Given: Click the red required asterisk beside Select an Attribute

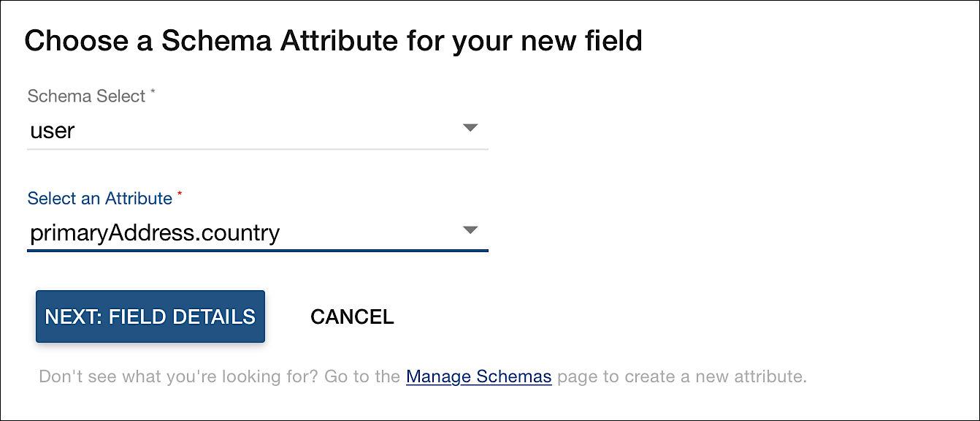Looking at the screenshot, I should click(180, 194).
